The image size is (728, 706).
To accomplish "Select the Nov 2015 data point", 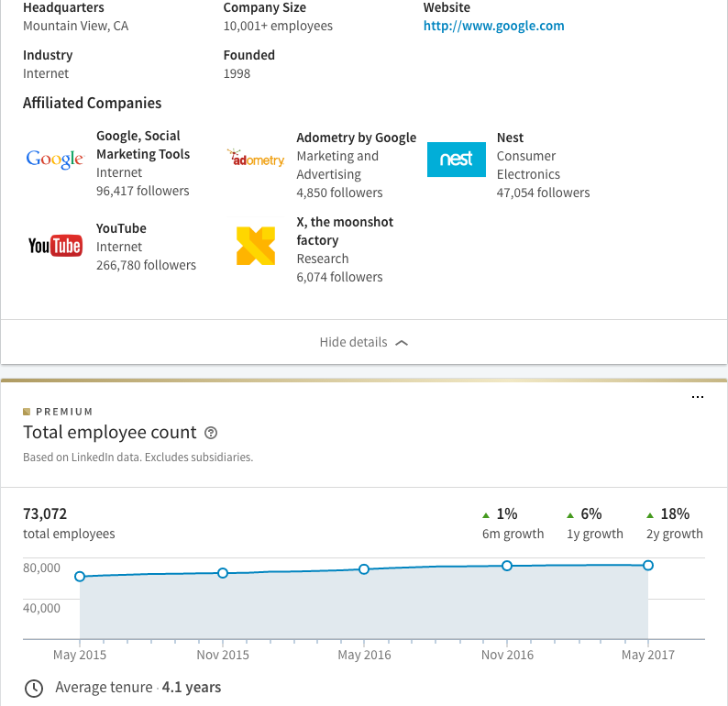I will tap(223, 573).
